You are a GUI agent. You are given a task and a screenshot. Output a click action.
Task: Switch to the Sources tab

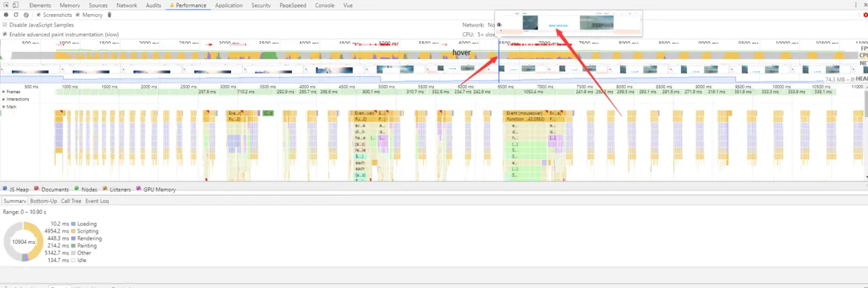pyautogui.click(x=98, y=5)
